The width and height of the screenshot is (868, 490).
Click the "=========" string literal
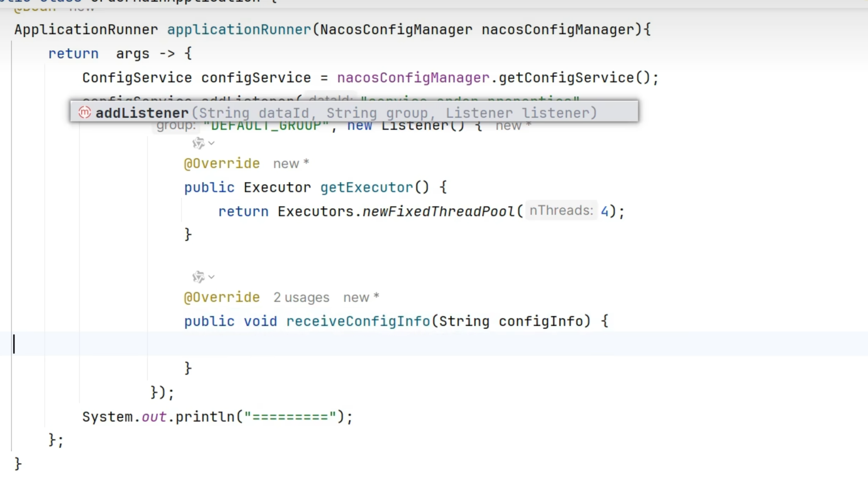(289, 417)
